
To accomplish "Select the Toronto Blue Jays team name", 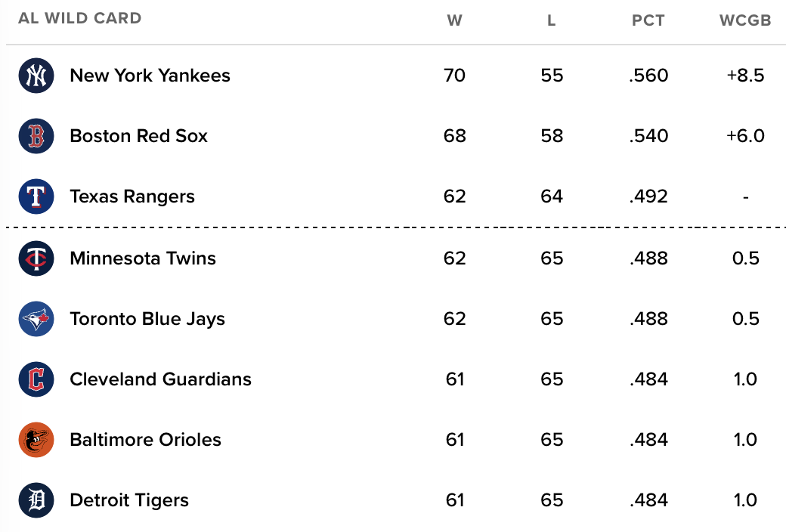I will click(x=147, y=319).
